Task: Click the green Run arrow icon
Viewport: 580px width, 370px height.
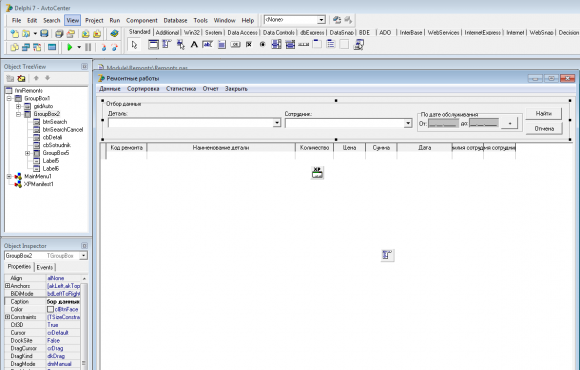Action: point(70,47)
